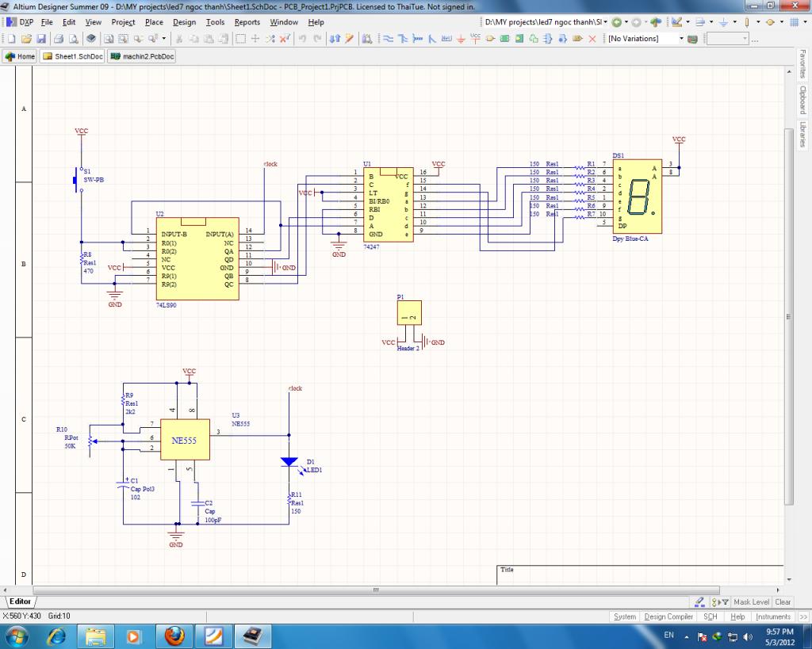Select the Place Wire tool
The image size is (812, 649).
point(389,39)
